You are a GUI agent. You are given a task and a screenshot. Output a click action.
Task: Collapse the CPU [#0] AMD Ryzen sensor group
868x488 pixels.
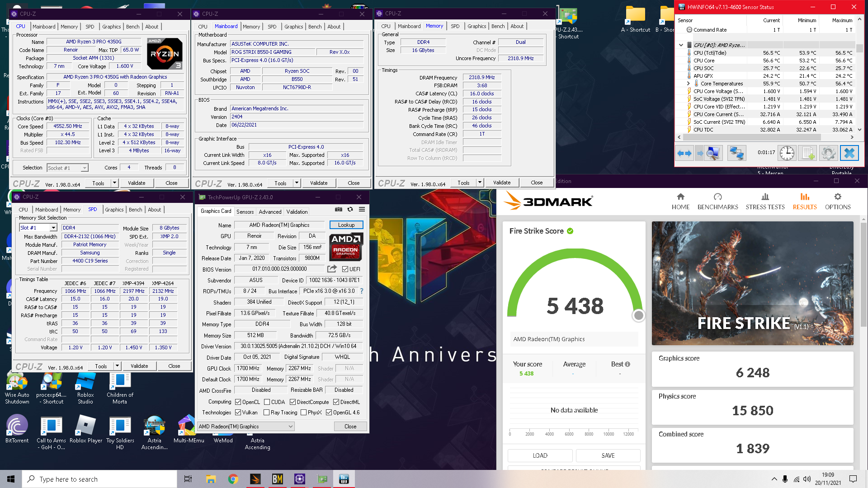(681, 45)
